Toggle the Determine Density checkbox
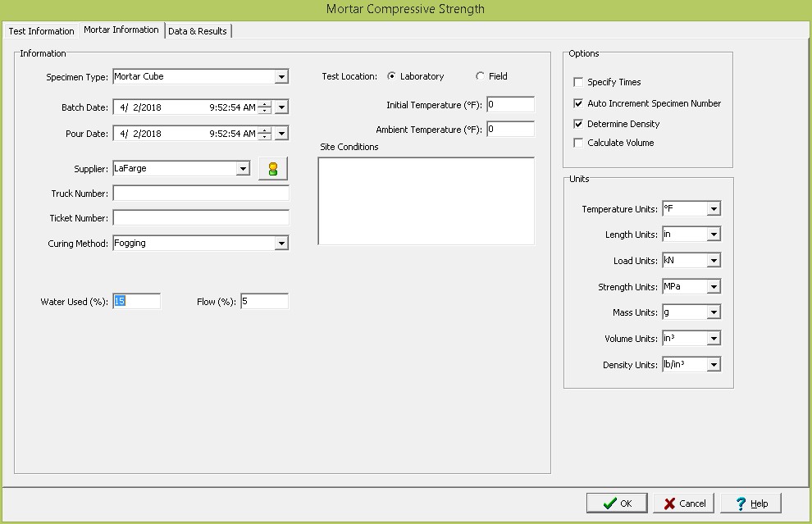Screen dimensions: 812x524 tap(578, 124)
